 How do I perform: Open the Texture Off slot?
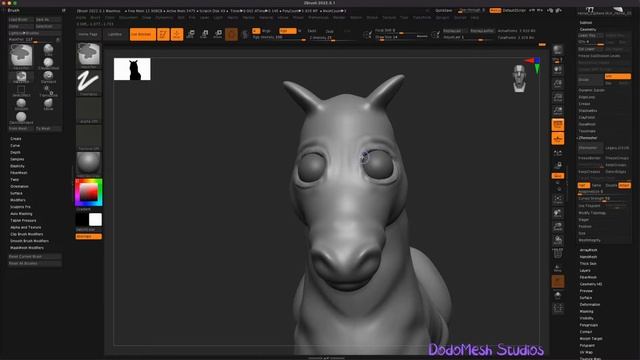[89, 138]
